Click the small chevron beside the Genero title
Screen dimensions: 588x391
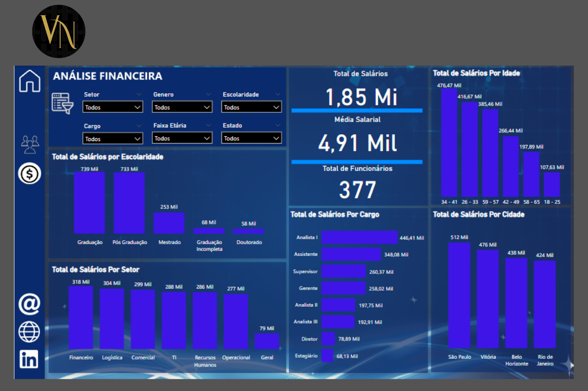click(209, 95)
